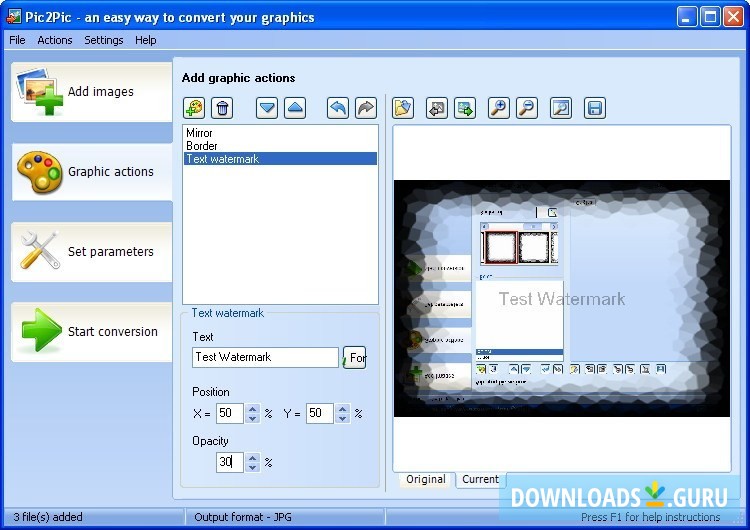Select Border in the actions list

[x=280, y=146]
